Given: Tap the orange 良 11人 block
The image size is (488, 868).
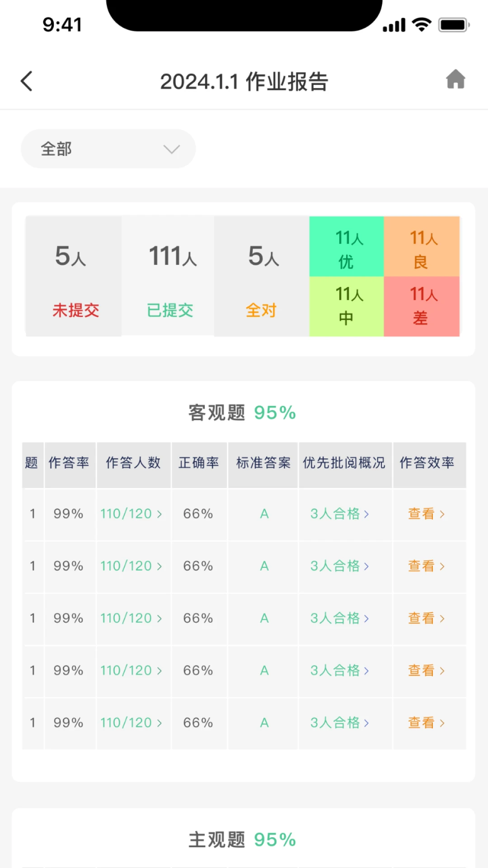Looking at the screenshot, I should (422, 247).
